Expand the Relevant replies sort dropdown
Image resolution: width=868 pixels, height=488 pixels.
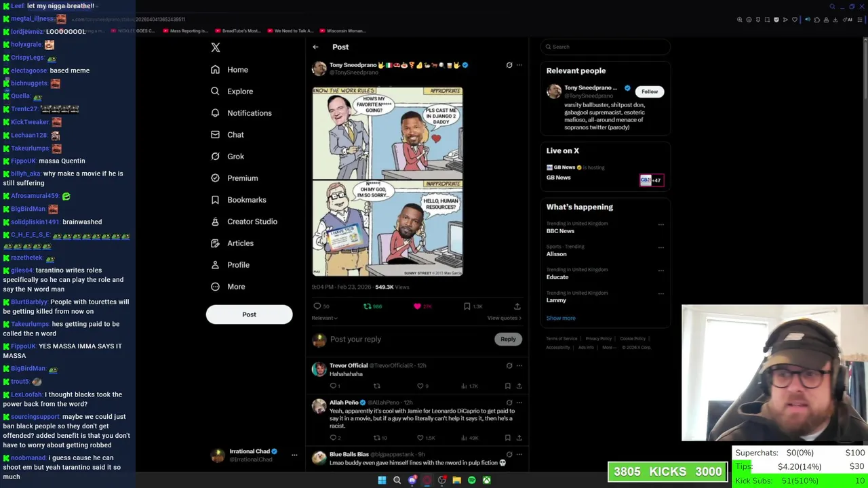pyautogui.click(x=324, y=318)
